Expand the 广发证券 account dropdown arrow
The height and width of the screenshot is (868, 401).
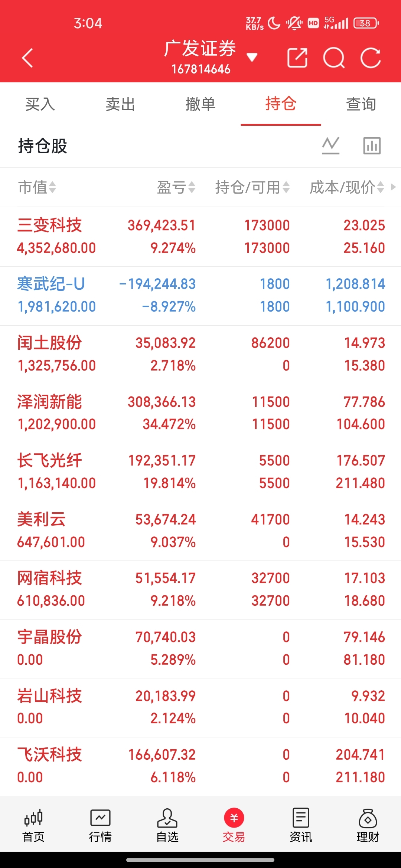tap(252, 57)
